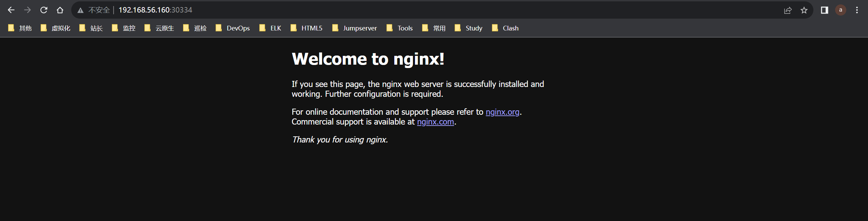The height and width of the screenshot is (221, 868).
Task: Open the Tools bookmark folder
Action: (x=400, y=28)
